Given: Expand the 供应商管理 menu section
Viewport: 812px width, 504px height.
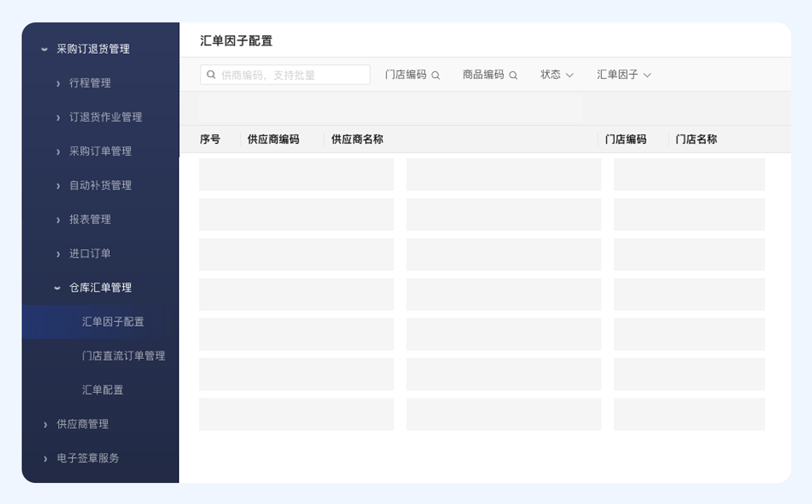Looking at the screenshot, I should click(x=82, y=424).
